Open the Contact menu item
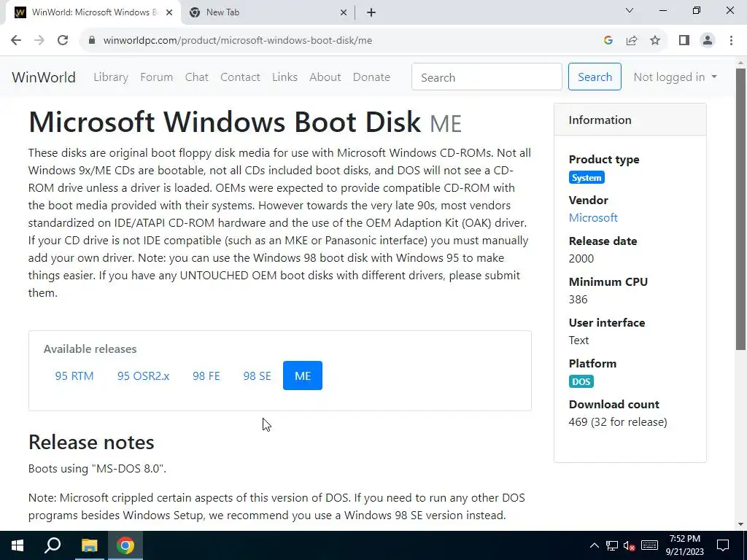This screenshot has width=747, height=560. click(240, 77)
